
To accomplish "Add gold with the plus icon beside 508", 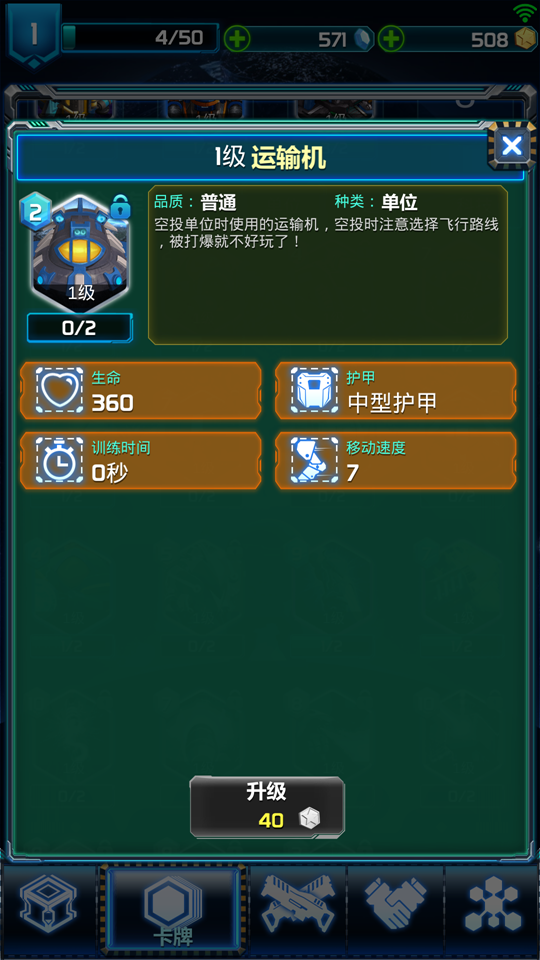I will (x=391, y=40).
